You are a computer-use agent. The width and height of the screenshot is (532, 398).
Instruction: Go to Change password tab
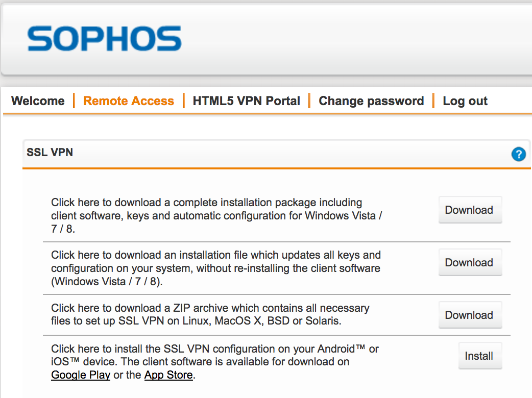[x=371, y=101]
